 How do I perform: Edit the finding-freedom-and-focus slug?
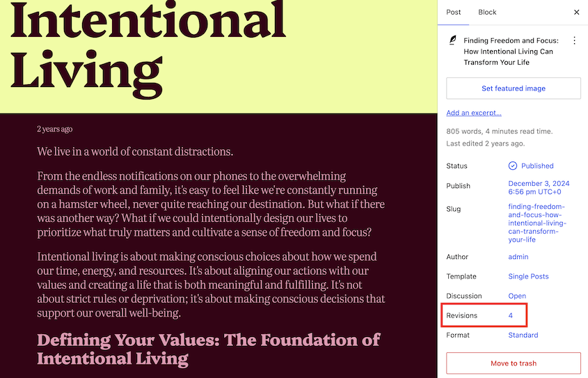coord(537,223)
